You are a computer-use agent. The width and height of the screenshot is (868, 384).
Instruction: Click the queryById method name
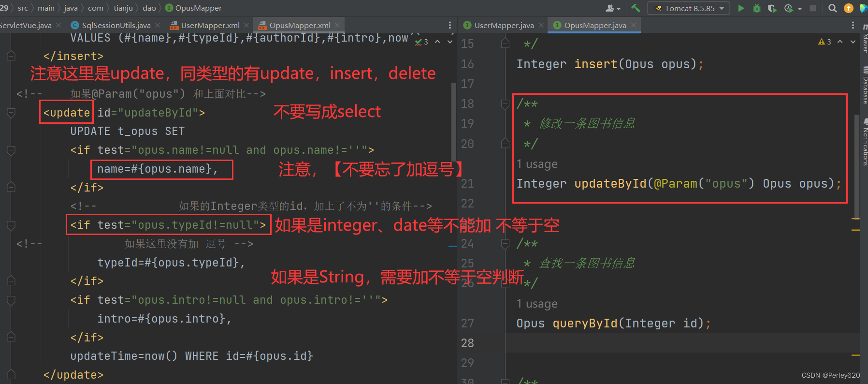pyautogui.click(x=585, y=324)
